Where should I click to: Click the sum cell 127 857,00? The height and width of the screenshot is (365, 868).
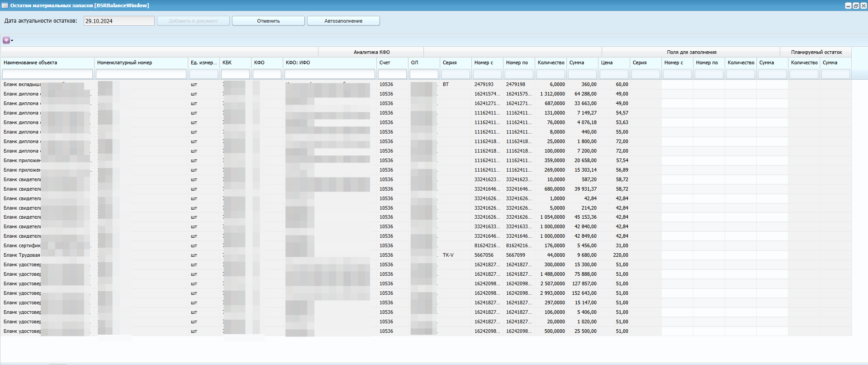(x=584, y=283)
